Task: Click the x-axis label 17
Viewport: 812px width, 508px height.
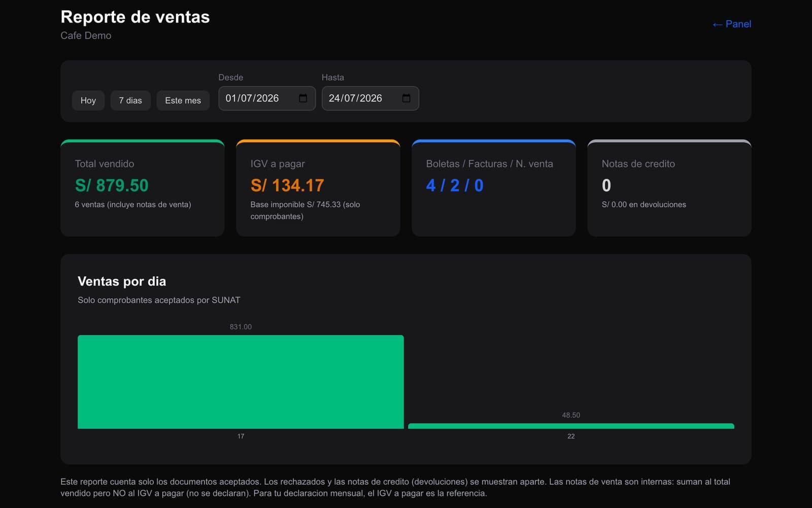Action: tap(241, 436)
